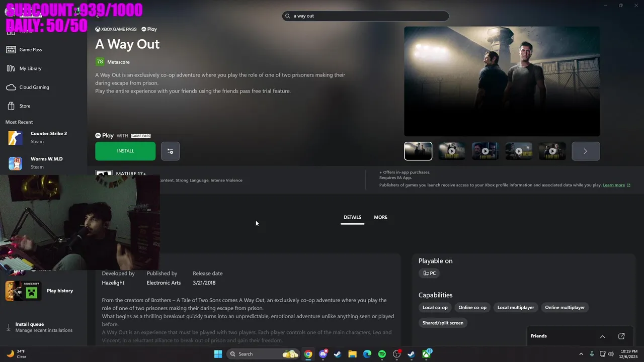Click the Store shopping bag icon
This screenshot has height=362, width=644.
(11, 106)
